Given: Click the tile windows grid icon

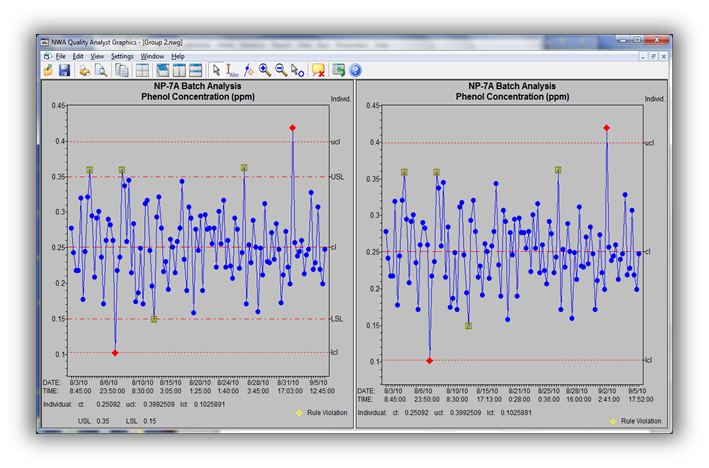Looking at the screenshot, I should (143, 70).
